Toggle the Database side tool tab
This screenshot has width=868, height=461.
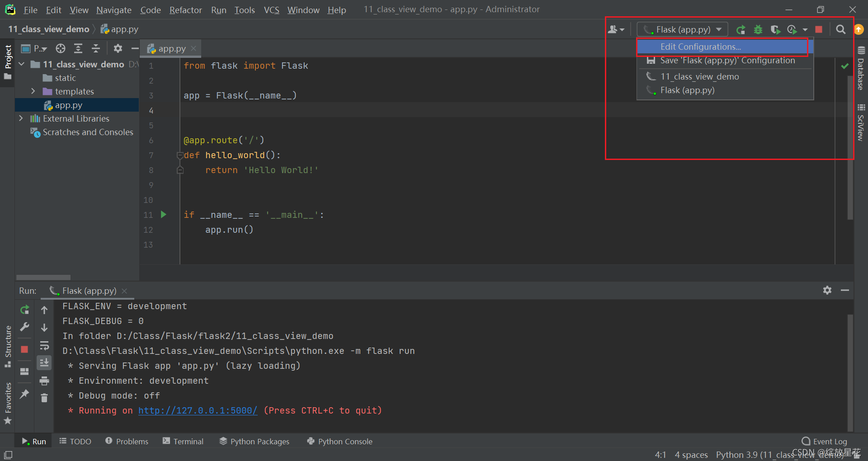(861, 68)
